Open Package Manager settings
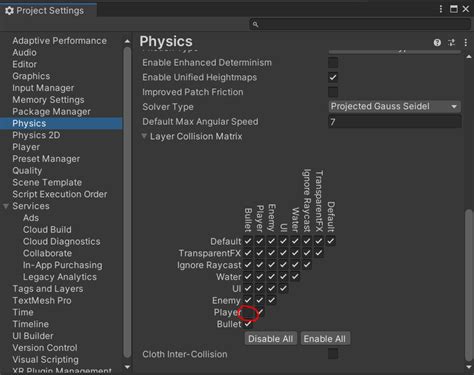This screenshot has width=474, height=375. (x=51, y=112)
